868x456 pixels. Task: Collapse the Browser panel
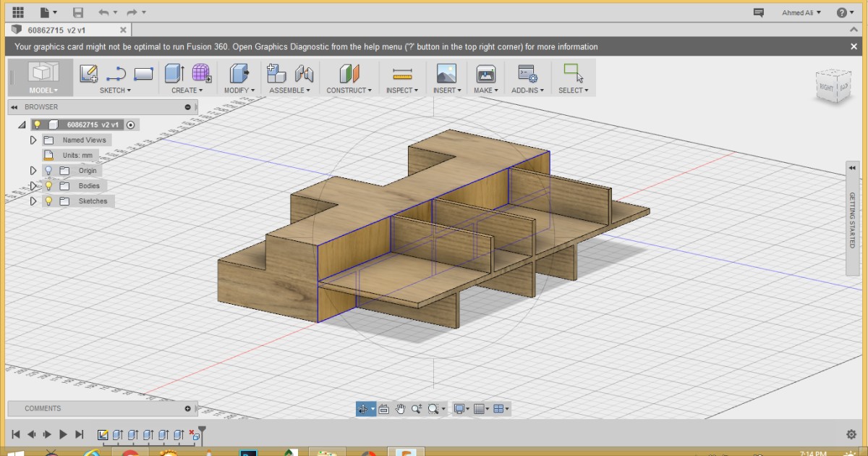coord(14,107)
